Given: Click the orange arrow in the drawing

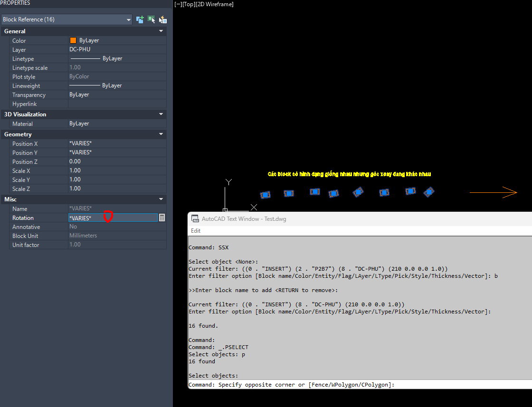Looking at the screenshot, I should pyautogui.click(x=493, y=192).
